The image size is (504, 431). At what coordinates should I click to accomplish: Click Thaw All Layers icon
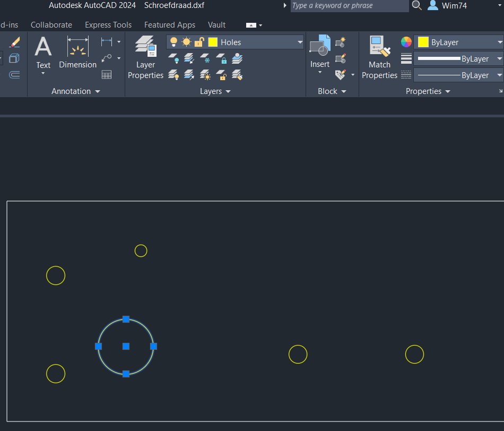click(x=205, y=75)
